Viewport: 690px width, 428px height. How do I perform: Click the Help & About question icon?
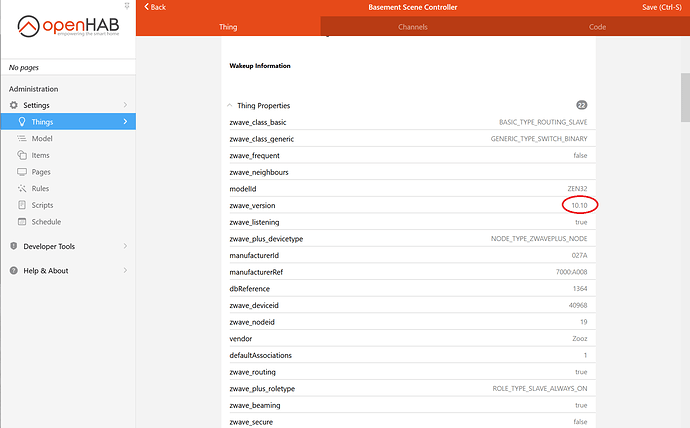coord(14,271)
